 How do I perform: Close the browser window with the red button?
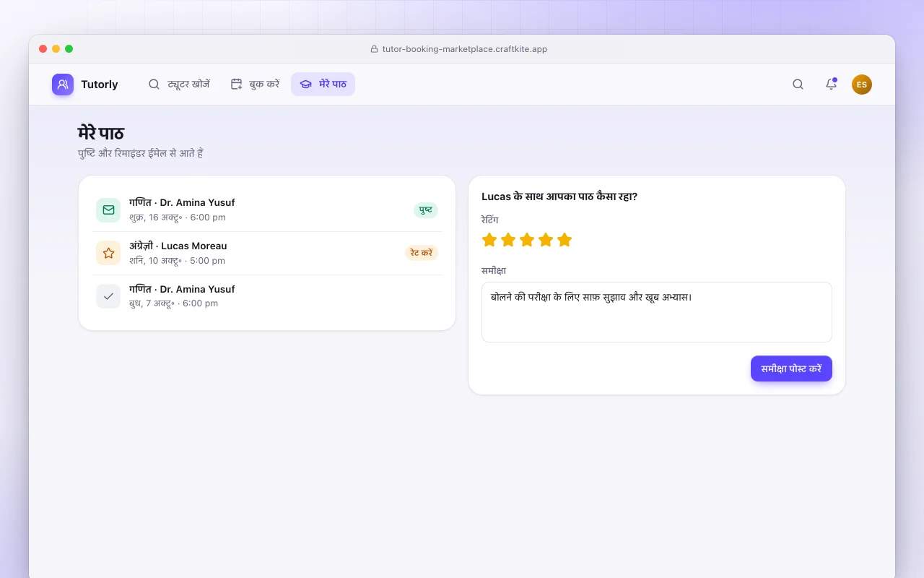click(x=43, y=49)
